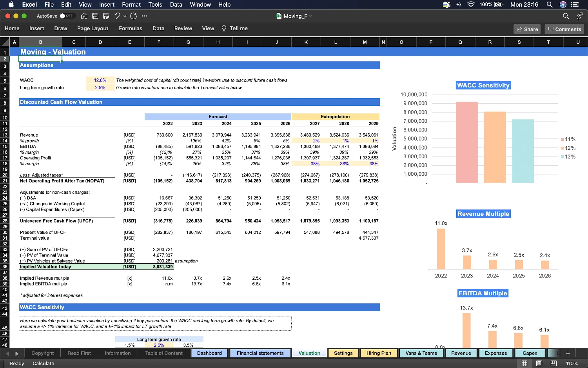Add a new sheet with plus icon
This screenshot has height=368, width=588.
[568, 353]
